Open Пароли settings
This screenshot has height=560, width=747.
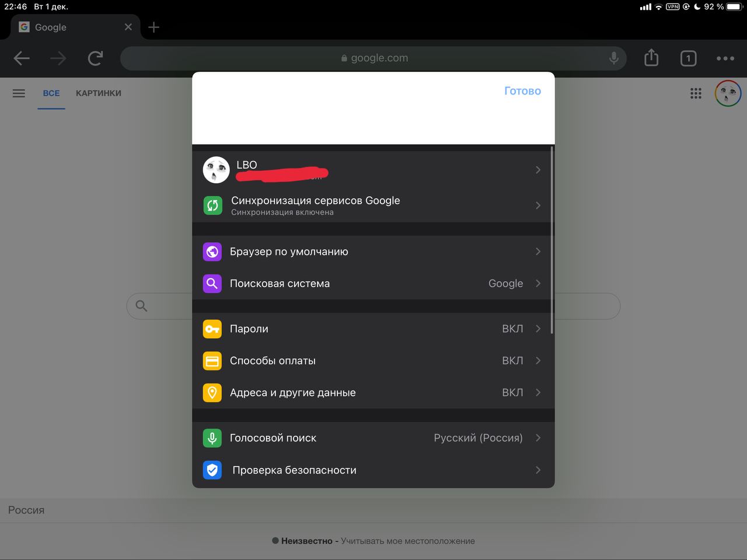pyautogui.click(x=373, y=329)
